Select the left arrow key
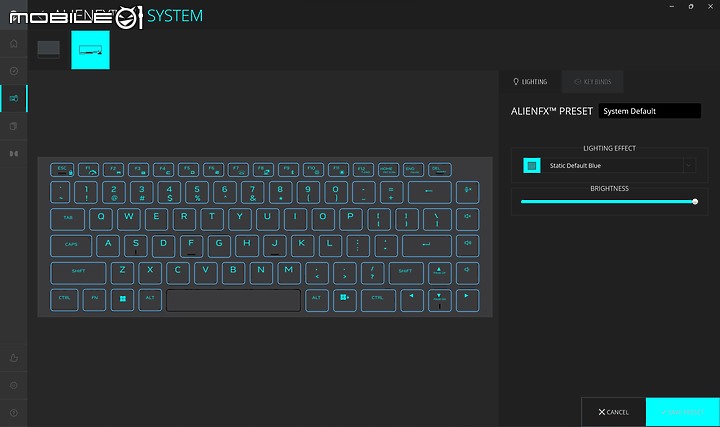 [x=411, y=300]
